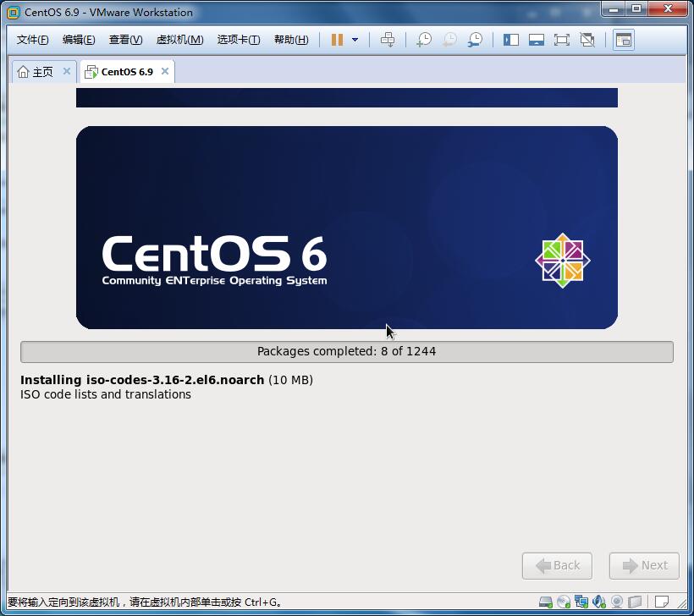
Task: Open the 查看(V) menu
Action: coord(126,40)
